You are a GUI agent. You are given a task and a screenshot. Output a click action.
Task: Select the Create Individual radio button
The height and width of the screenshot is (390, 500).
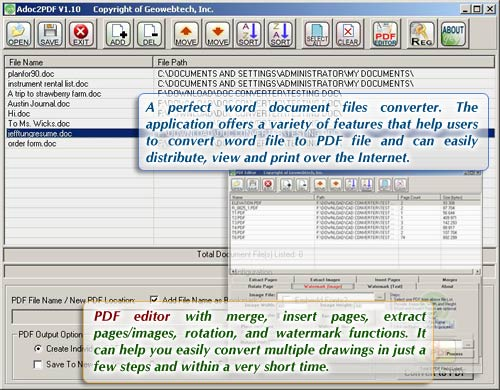pyautogui.click(x=38, y=348)
